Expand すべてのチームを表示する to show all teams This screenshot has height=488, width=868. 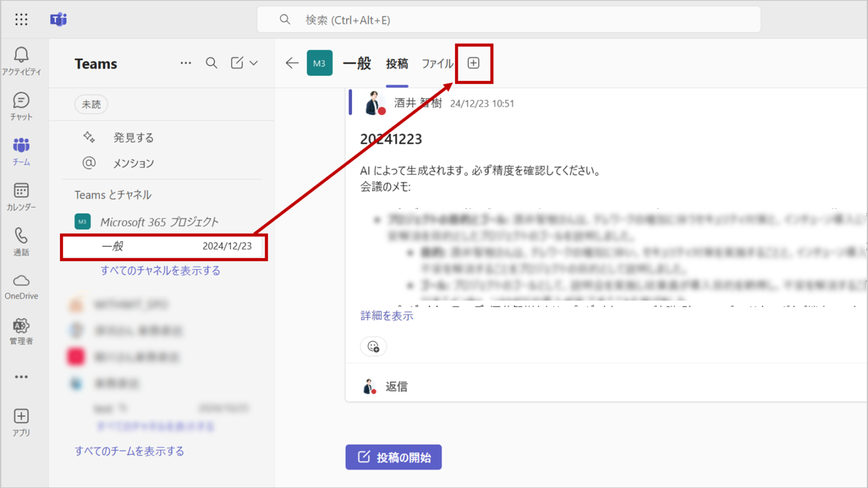129,451
